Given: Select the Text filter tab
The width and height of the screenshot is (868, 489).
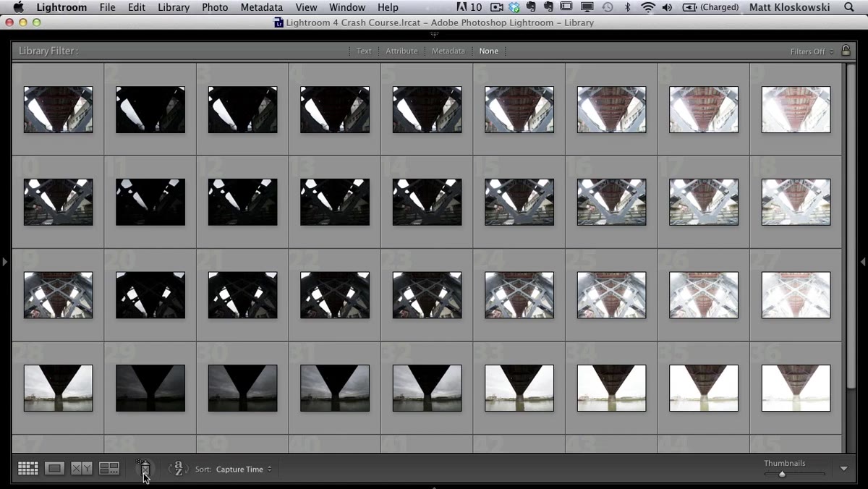Looking at the screenshot, I should tap(364, 51).
